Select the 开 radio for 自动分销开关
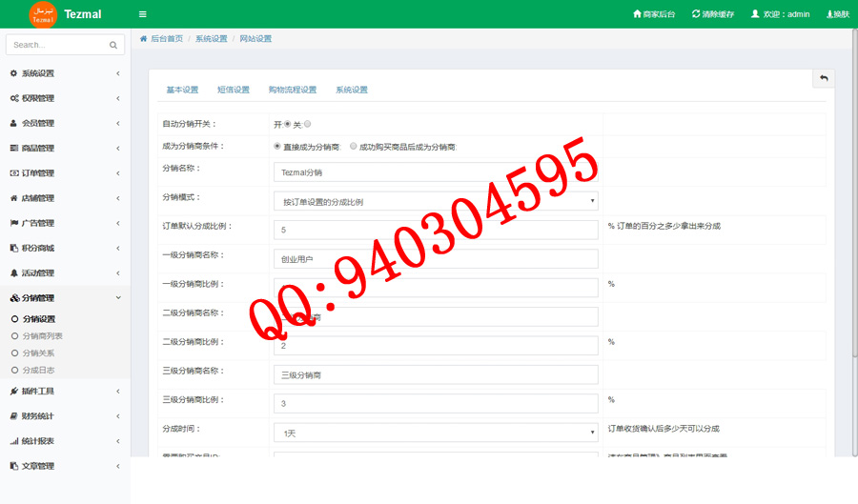 pos(288,124)
